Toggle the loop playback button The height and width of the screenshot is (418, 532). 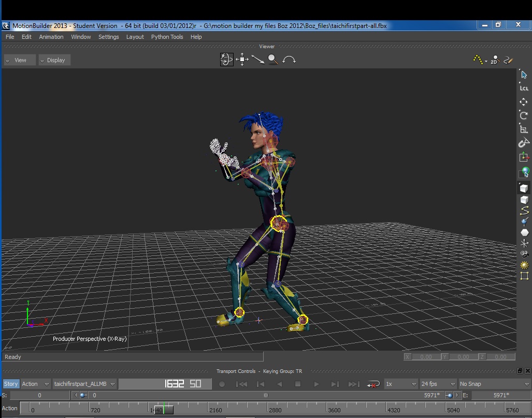[373, 384]
